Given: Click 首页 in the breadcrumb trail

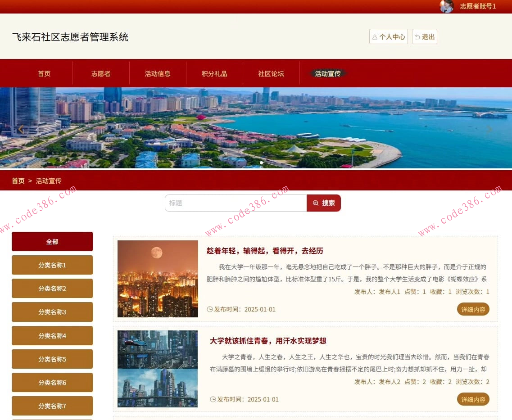Looking at the screenshot, I should pos(18,181).
